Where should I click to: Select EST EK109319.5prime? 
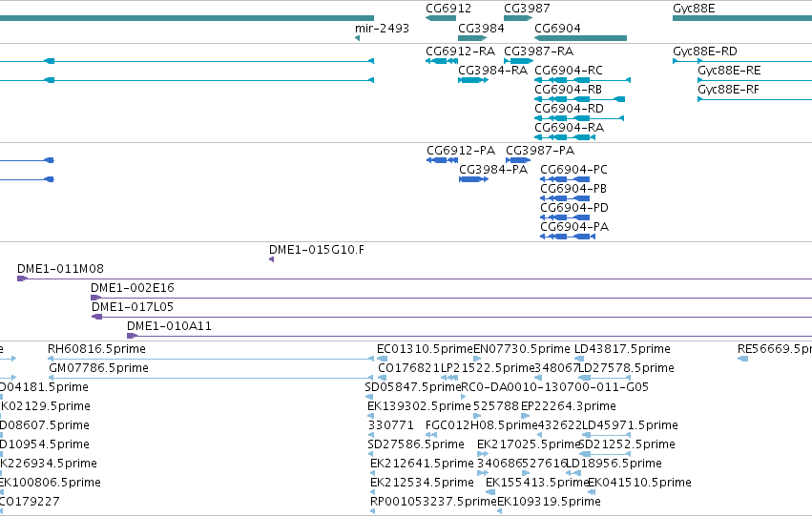549,502
